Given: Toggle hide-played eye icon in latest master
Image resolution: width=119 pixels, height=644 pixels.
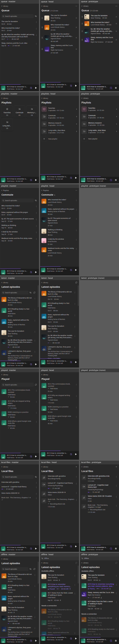Looking at the screenshot, I should 30,292.
